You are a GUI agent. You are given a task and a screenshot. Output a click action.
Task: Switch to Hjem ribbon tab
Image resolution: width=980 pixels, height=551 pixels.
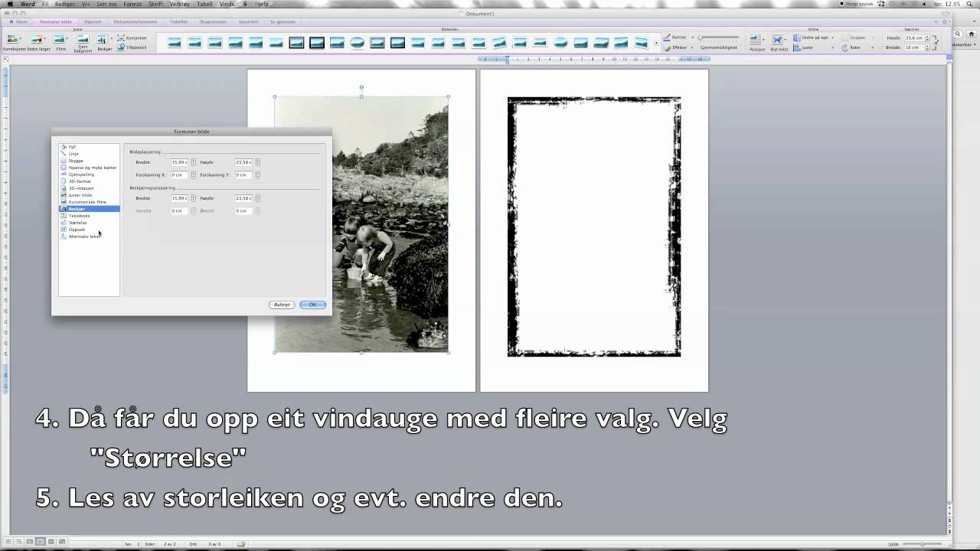click(x=19, y=21)
